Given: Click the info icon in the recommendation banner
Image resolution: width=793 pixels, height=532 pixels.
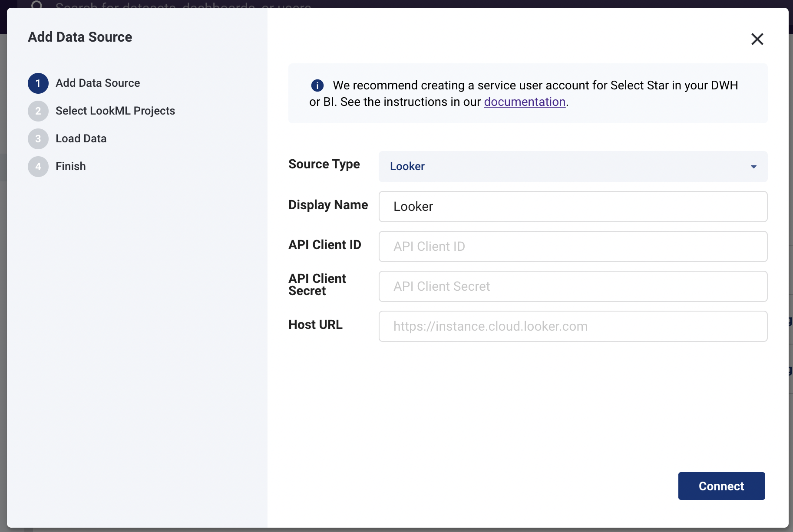Looking at the screenshot, I should coord(317,85).
